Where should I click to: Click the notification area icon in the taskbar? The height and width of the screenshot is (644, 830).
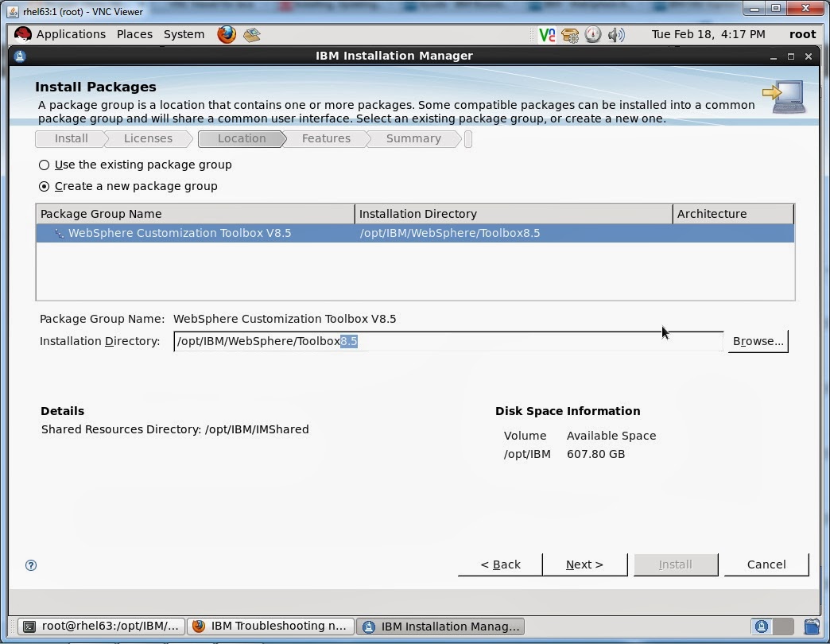tap(761, 626)
